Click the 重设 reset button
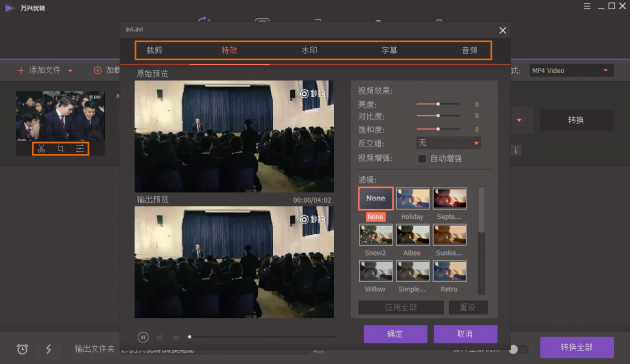Viewport: 630px width, 364px height. [468, 307]
